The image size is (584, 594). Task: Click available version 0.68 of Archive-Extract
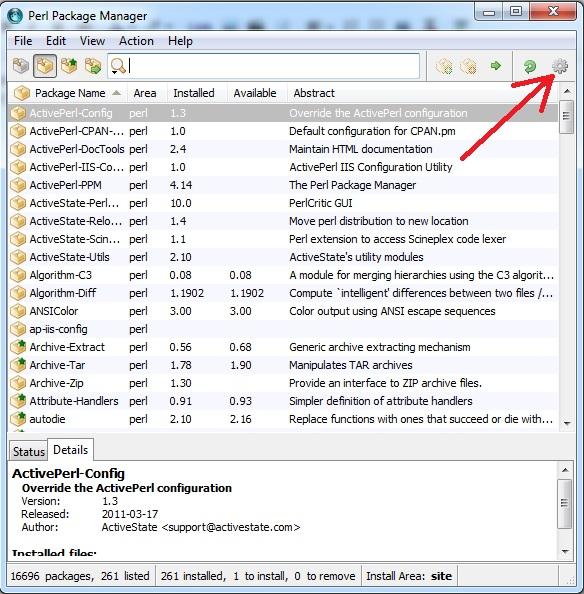240,347
